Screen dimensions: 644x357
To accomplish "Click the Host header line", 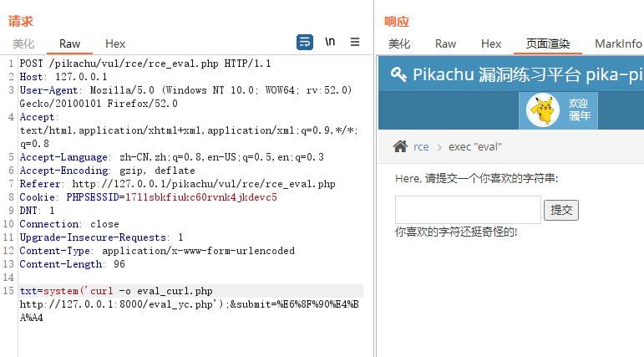I will point(63,77).
